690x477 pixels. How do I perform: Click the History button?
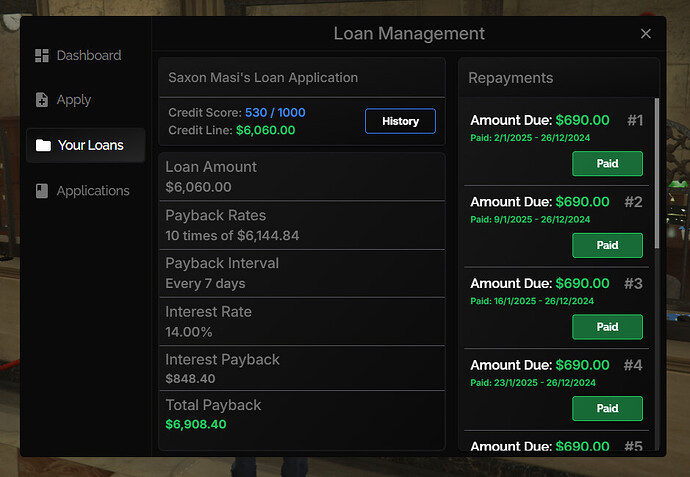coord(400,121)
